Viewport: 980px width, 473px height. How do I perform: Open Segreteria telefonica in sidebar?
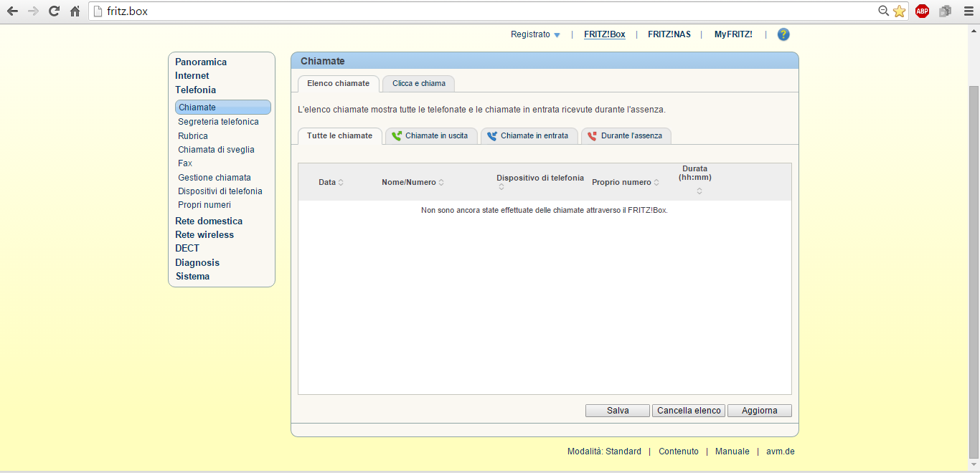click(x=218, y=122)
